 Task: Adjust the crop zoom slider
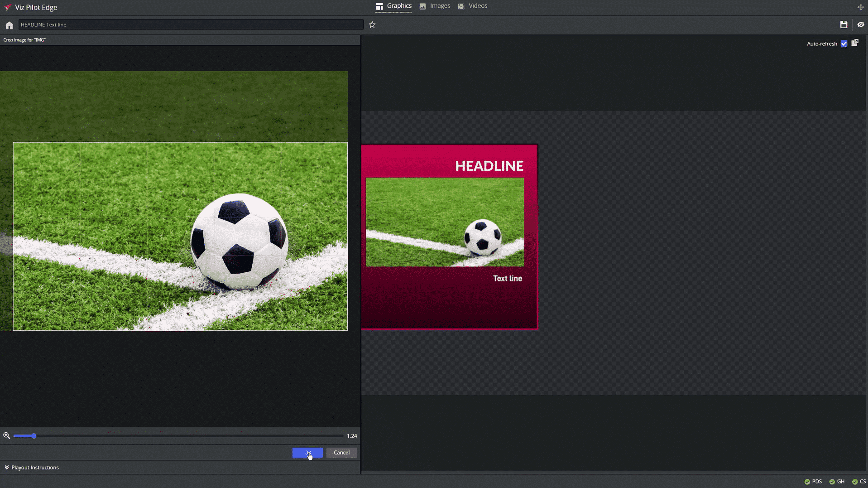34,435
